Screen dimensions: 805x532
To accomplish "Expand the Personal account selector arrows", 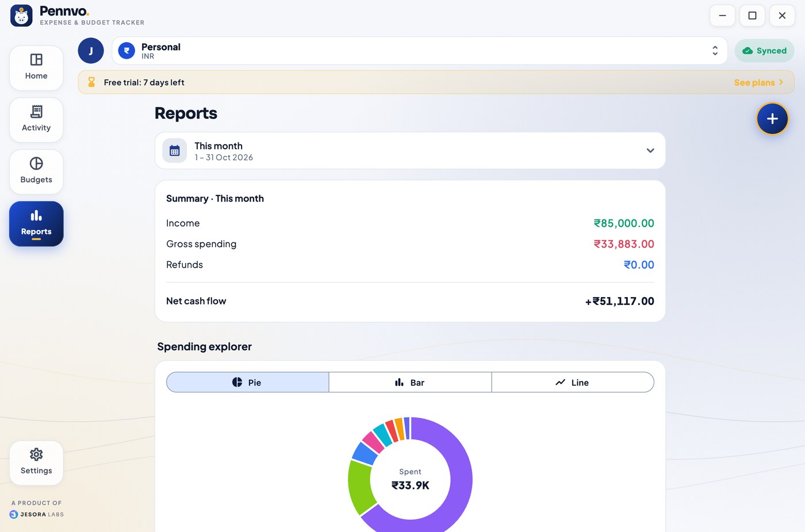I will click(x=715, y=51).
